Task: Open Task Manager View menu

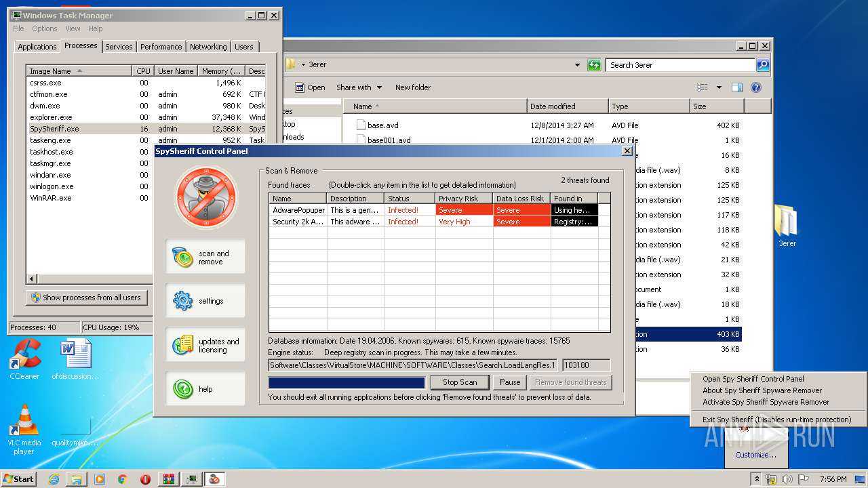Action: (x=73, y=28)
